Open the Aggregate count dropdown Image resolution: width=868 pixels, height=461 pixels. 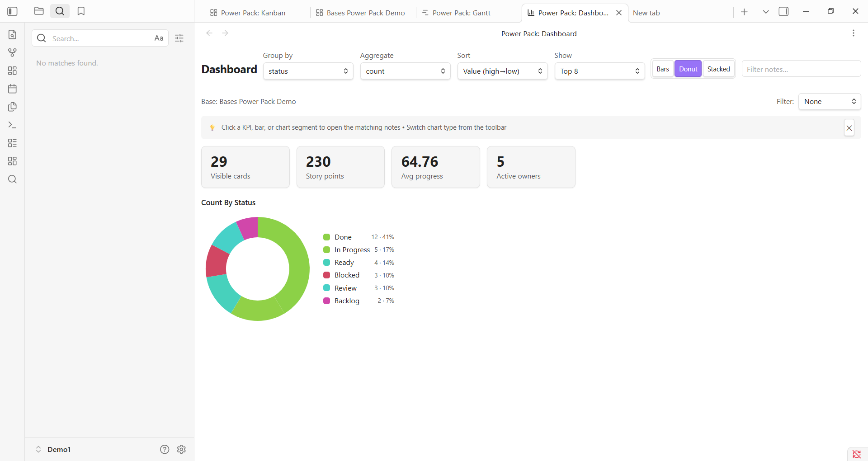pos(406,71)
